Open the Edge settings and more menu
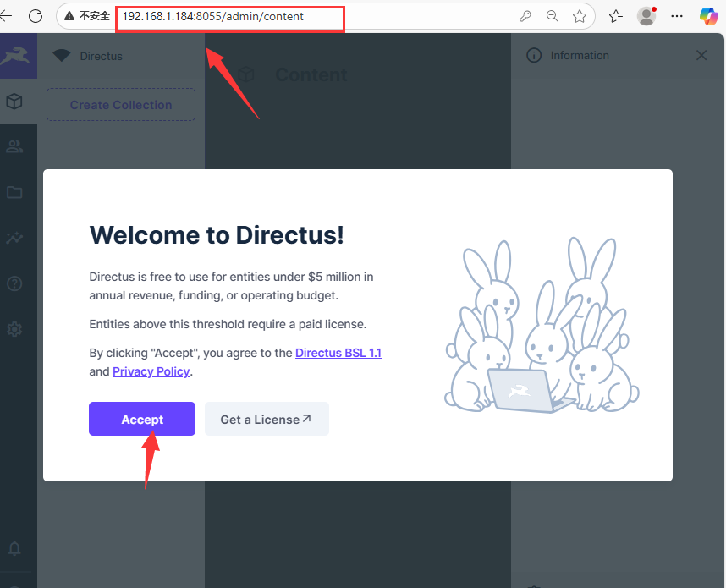The image size is (726, 588). (677, 15)
